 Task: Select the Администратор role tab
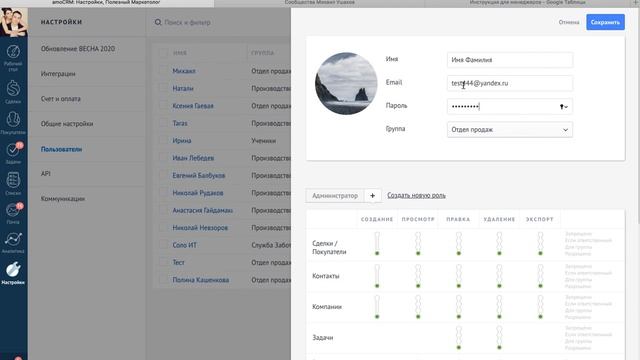tap(335, 196)
